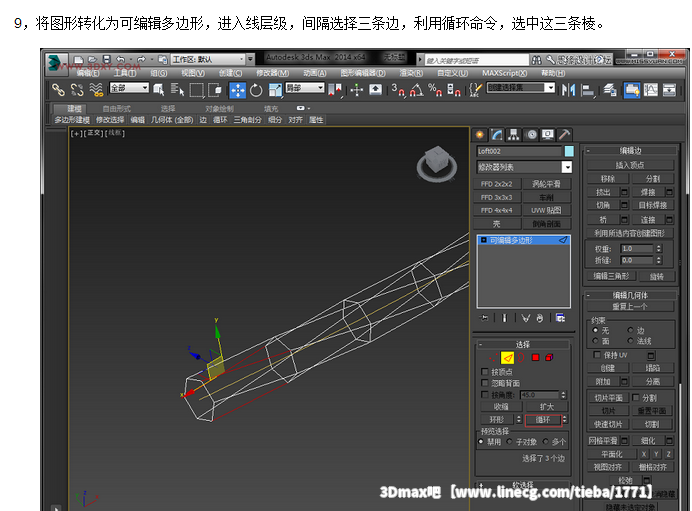This screenshot has height=511, width=692.
Task: Click the New Scene icon in quick access toolbar
Action: point(79,59)
